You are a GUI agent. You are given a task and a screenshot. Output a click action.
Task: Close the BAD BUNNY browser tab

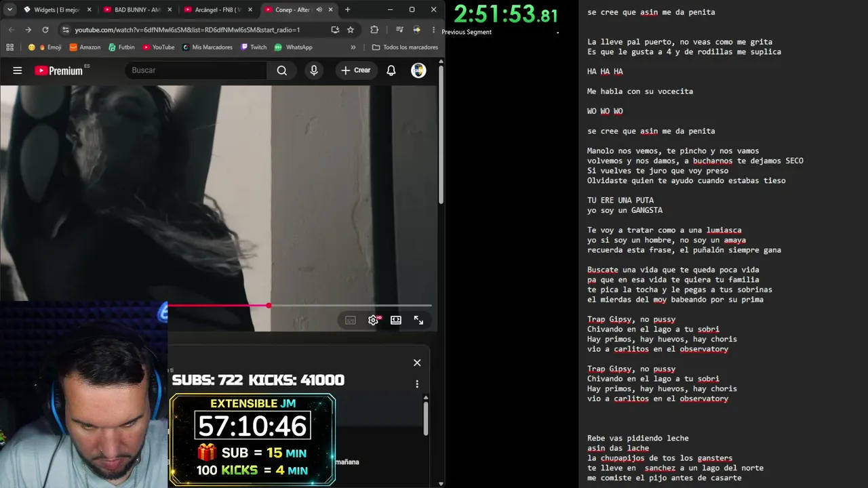(x=170, y=9)
